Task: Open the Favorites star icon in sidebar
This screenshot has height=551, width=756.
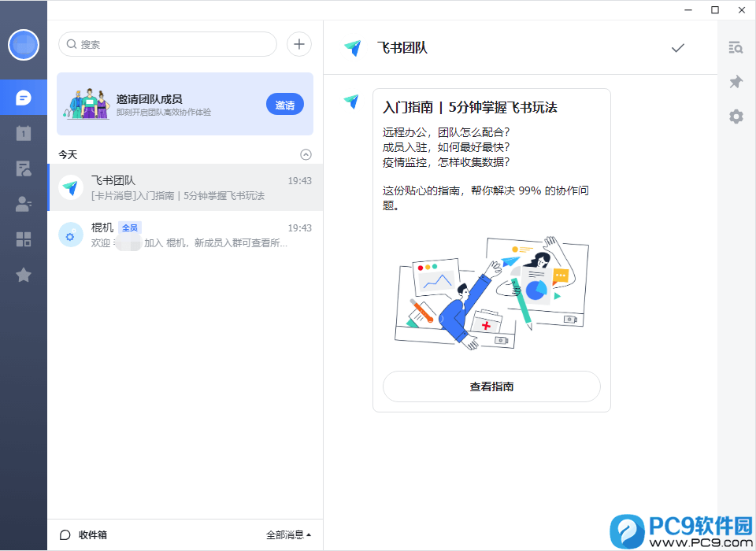Action: click(24, 275)
